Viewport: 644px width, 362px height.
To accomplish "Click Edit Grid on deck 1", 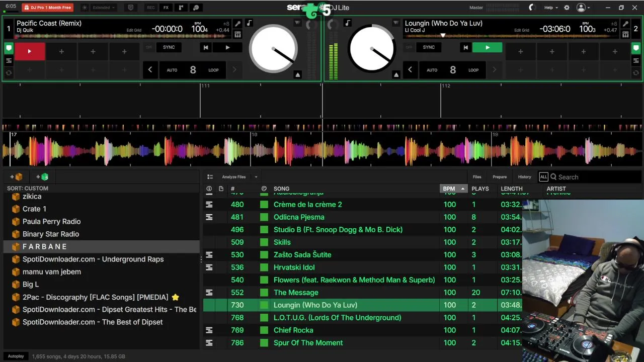I will (x=134, y=30).
